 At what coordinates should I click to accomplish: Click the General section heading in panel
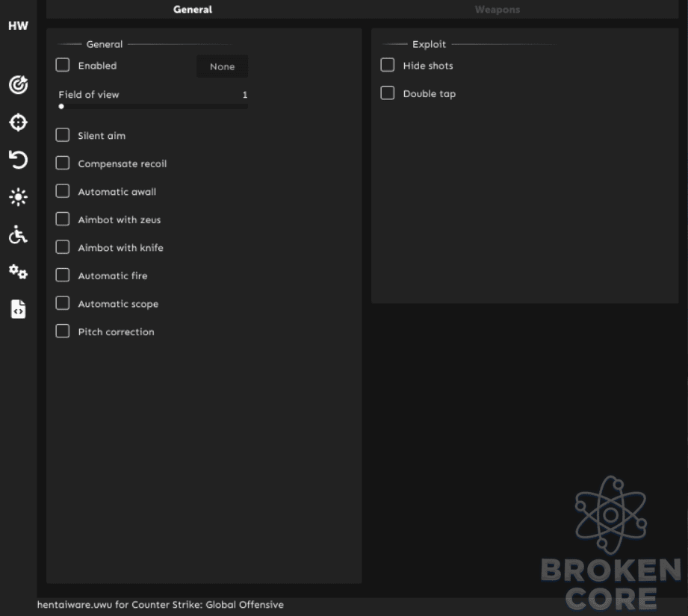pos(105,44)
